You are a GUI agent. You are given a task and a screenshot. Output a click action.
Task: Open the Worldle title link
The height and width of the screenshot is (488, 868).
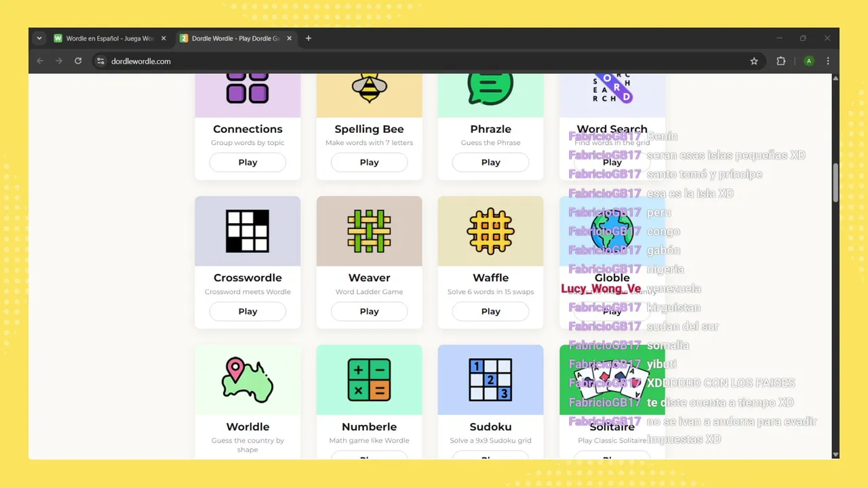point(248,427)
